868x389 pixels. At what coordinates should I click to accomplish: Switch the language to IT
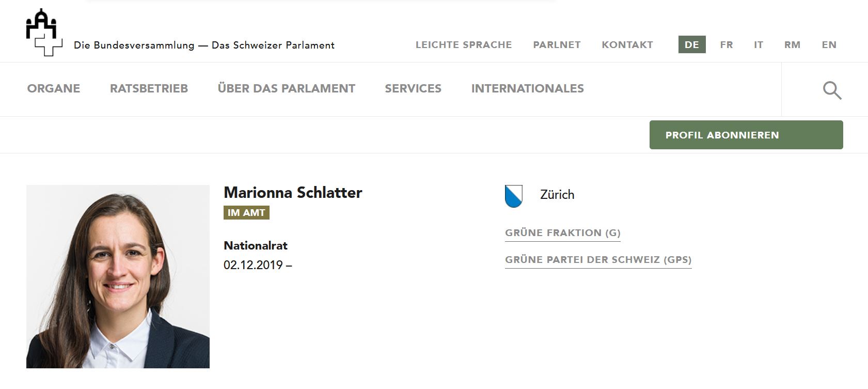758,45
